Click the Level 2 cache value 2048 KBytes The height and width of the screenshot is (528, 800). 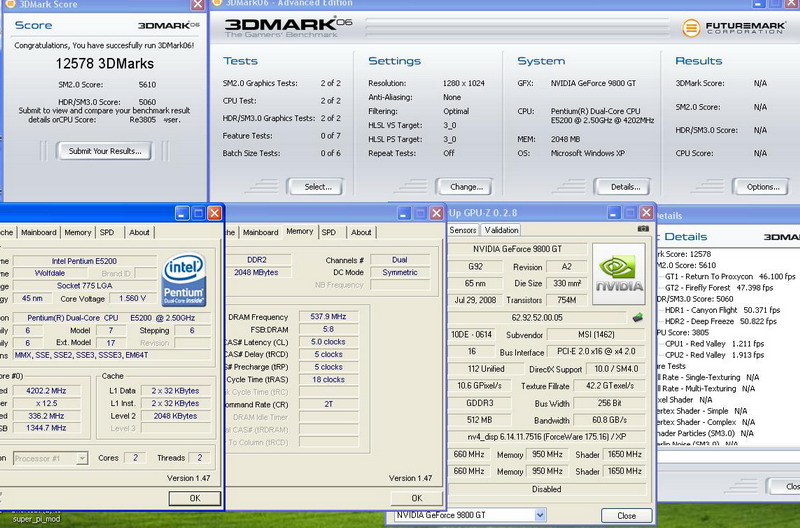[x=175, y=416]
